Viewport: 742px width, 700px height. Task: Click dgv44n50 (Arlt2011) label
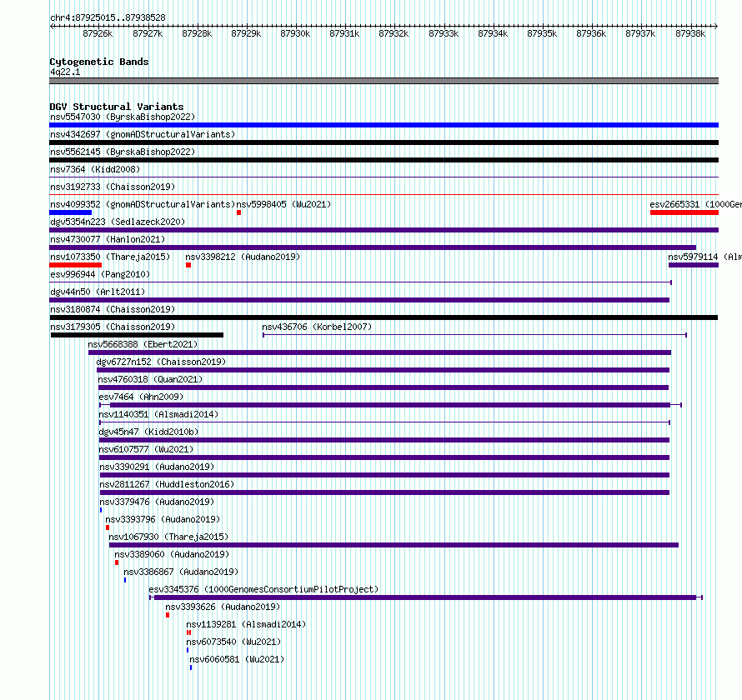[98, 292]
